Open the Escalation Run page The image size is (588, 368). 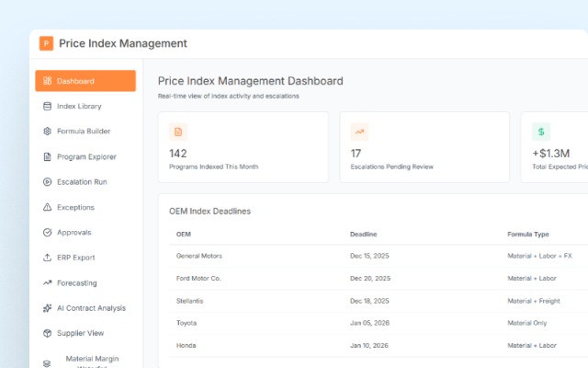click(85, 182)
